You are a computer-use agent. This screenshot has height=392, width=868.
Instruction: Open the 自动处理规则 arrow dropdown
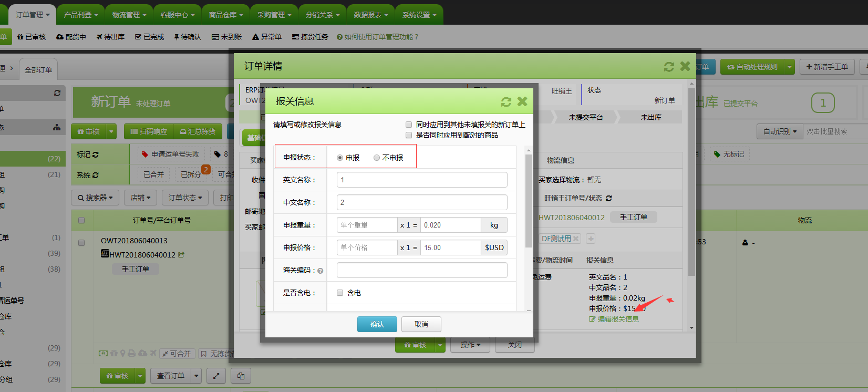click(x=789, y=67)
